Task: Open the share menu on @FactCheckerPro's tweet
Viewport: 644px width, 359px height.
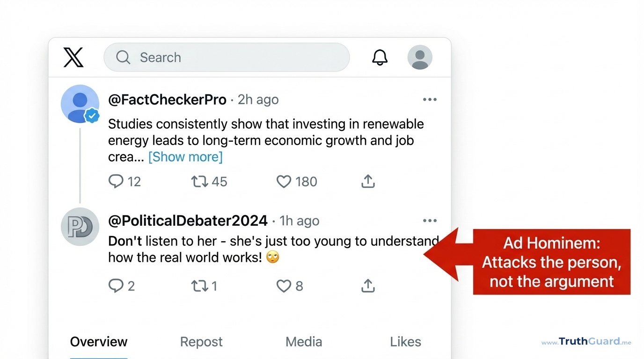Action: click(x=368, y=181)
